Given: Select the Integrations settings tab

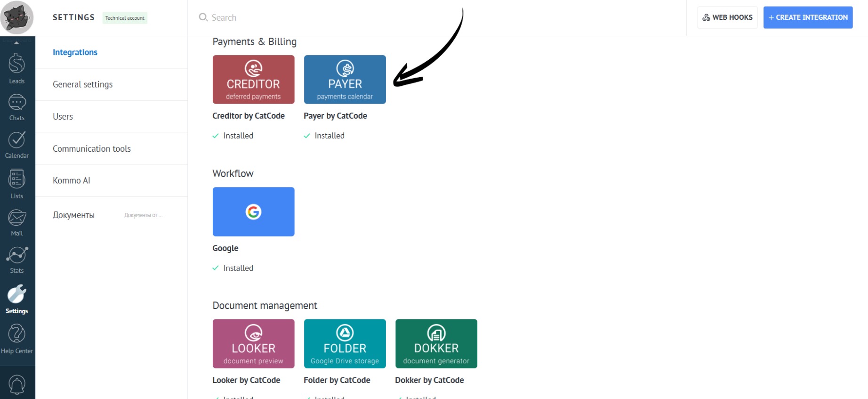Looking at the screenshot, I should [75, 52].
